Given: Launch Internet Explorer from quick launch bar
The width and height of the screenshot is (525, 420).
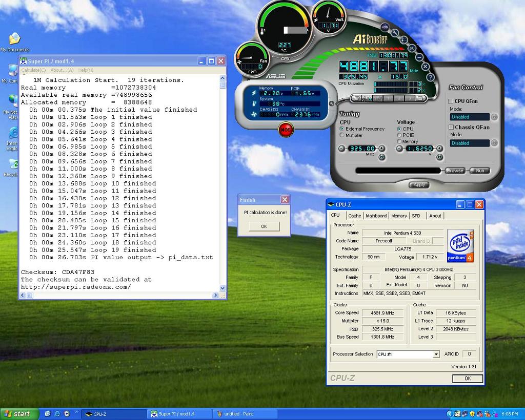Looking at the screenshot, I should (57, 414).
